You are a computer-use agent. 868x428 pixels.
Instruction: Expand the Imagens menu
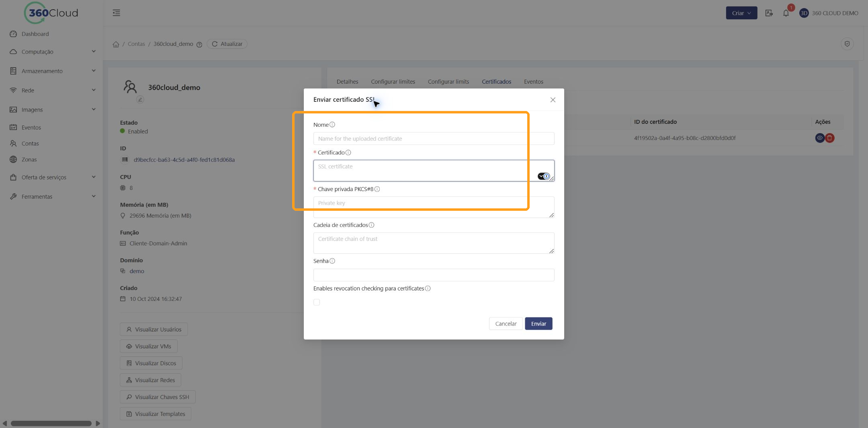52,109
